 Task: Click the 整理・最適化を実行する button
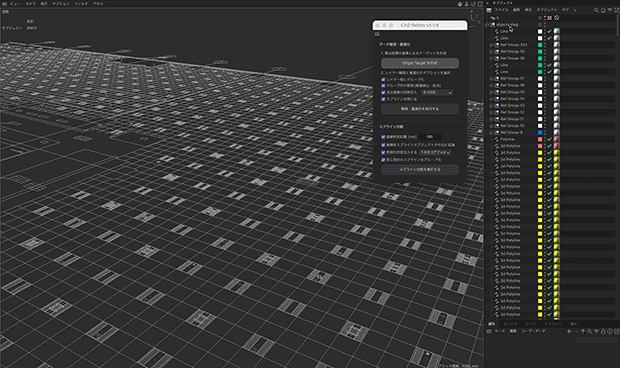[420, 109]
